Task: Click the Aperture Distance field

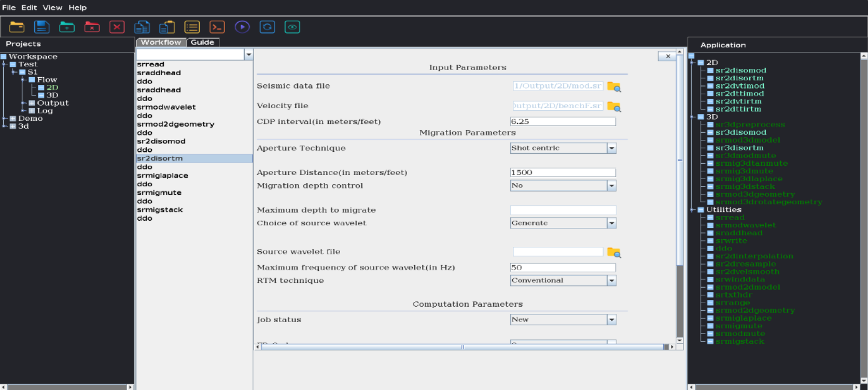Action: point(563,172)
